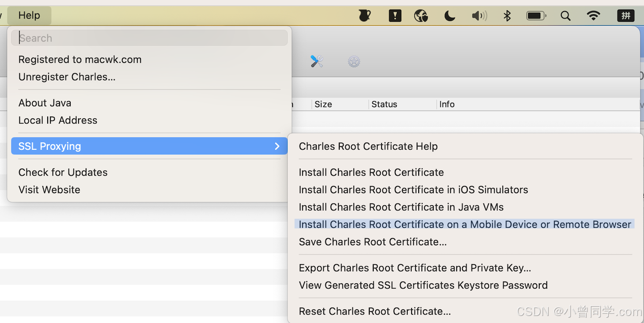
Task: Click the globe shield menu bar icon
Action: tap(421, 16)
